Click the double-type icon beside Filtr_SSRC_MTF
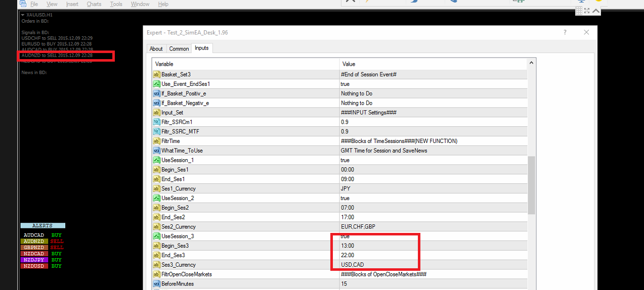The width and height of the screenshot is (644, 290). 156,131
